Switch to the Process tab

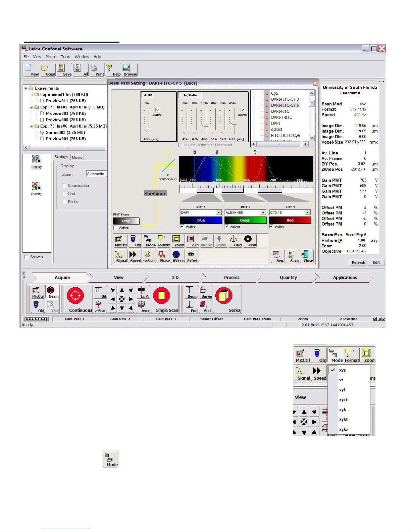tap(232, 278)
